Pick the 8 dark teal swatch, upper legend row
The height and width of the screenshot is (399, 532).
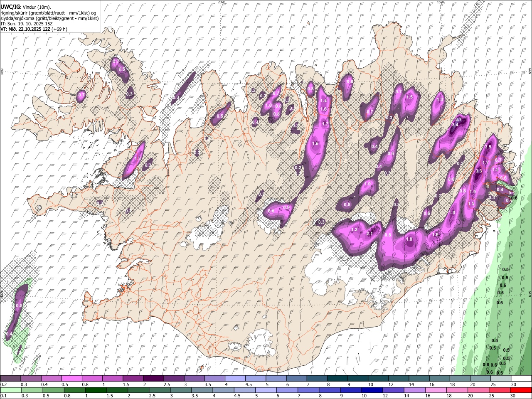click(337, 379)
